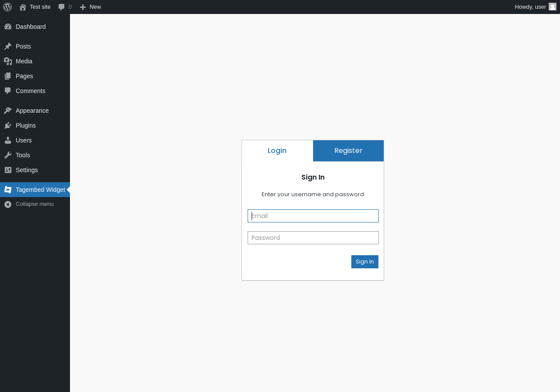Click the Test site link text
Image resolution: width=560 pixels, height=392 pixels.
(x=40, y=7)
